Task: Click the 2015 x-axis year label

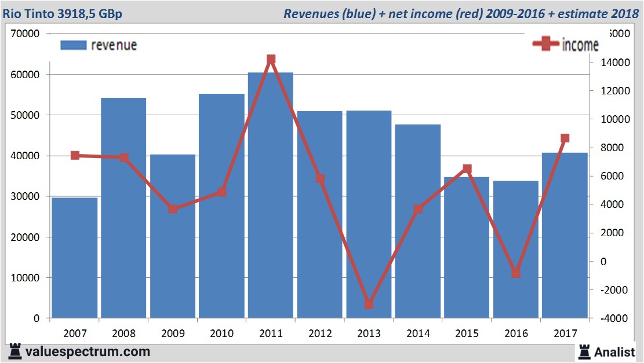Action: pos(467,333)
